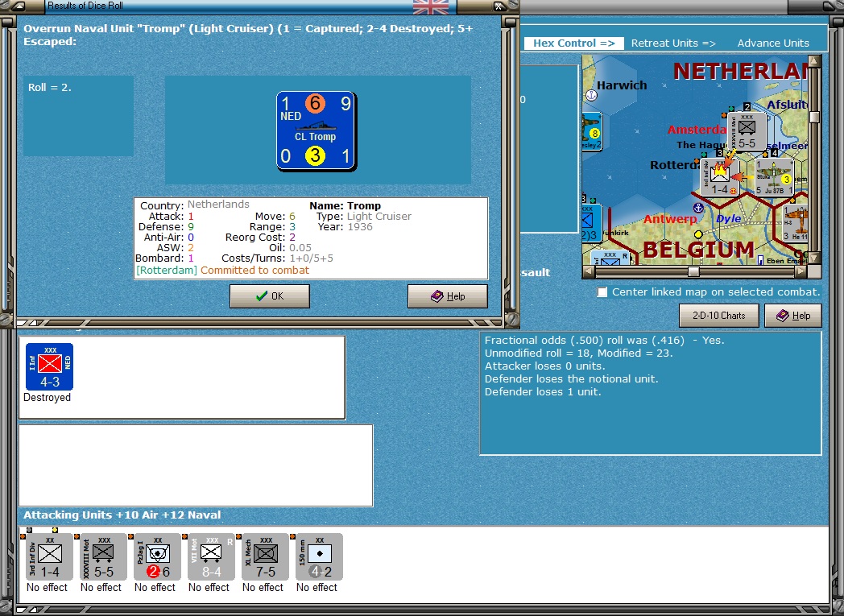Toggle Center linked map on selected combat
Viewport: 844px width, 616px height.
602,292
